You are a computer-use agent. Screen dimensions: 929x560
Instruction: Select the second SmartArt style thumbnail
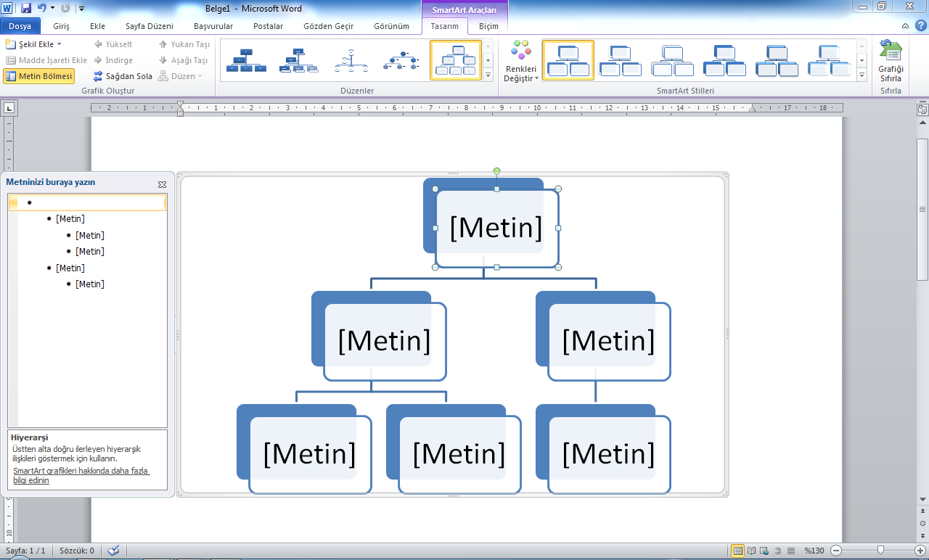tap(621, 60)
